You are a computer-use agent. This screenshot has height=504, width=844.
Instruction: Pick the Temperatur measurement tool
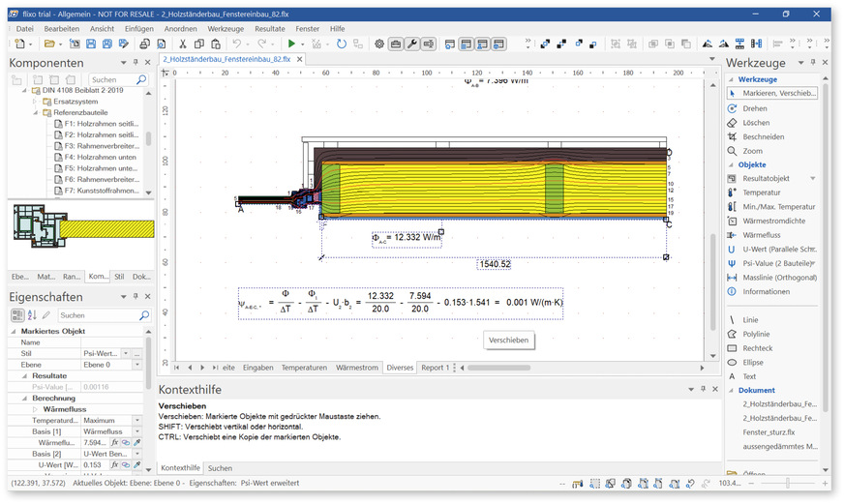tap(761, 193)
